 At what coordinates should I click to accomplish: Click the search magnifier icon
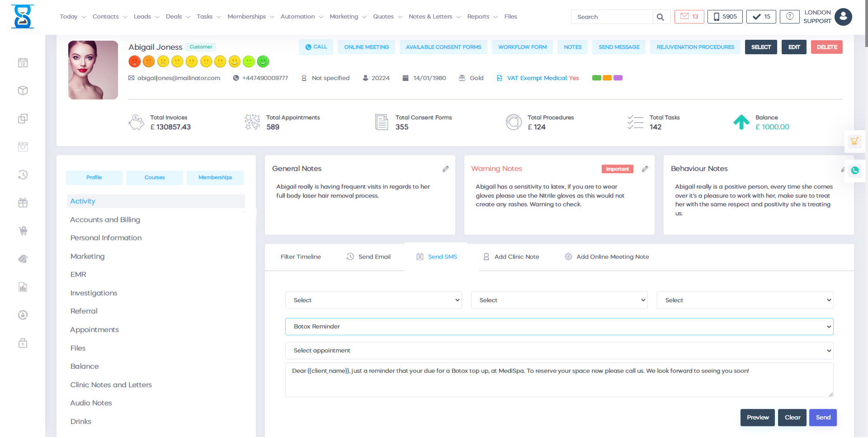pos(660,16)
